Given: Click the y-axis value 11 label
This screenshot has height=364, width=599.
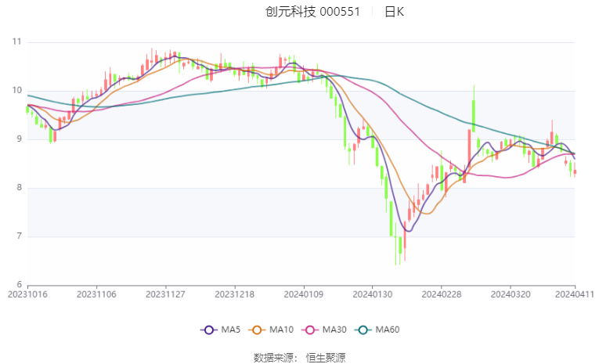Looking at the screenshot, I should pos(16,41).
